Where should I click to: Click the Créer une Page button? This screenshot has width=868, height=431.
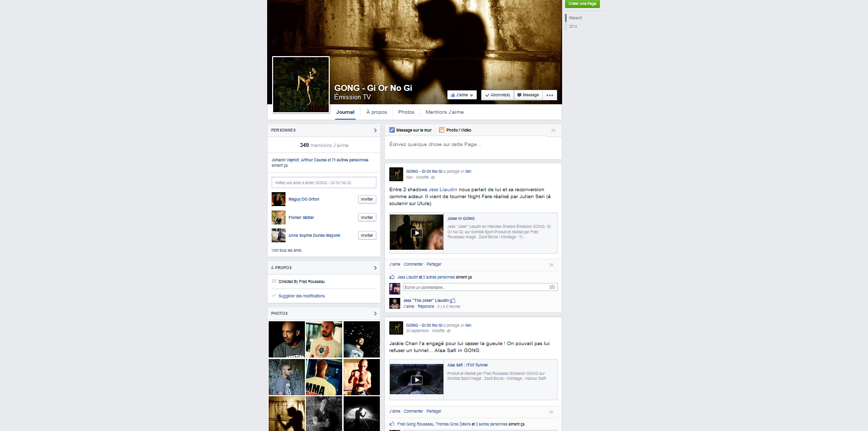[582, 4]
